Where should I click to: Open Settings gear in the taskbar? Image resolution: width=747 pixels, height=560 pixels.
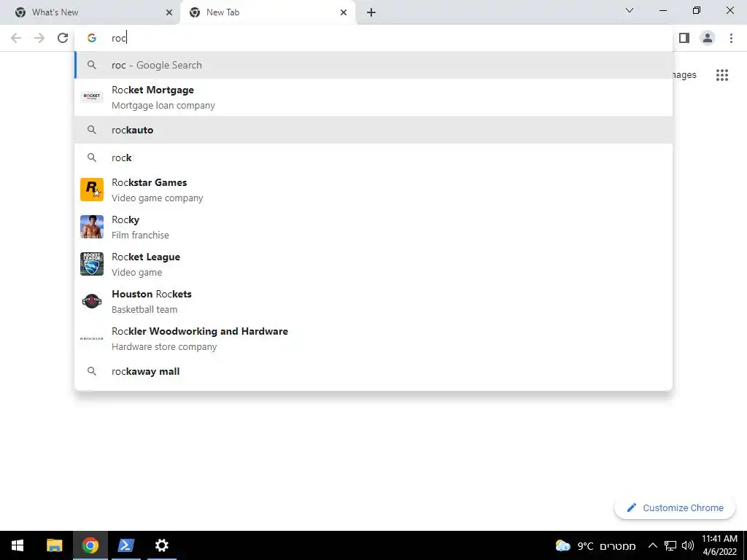162,545
